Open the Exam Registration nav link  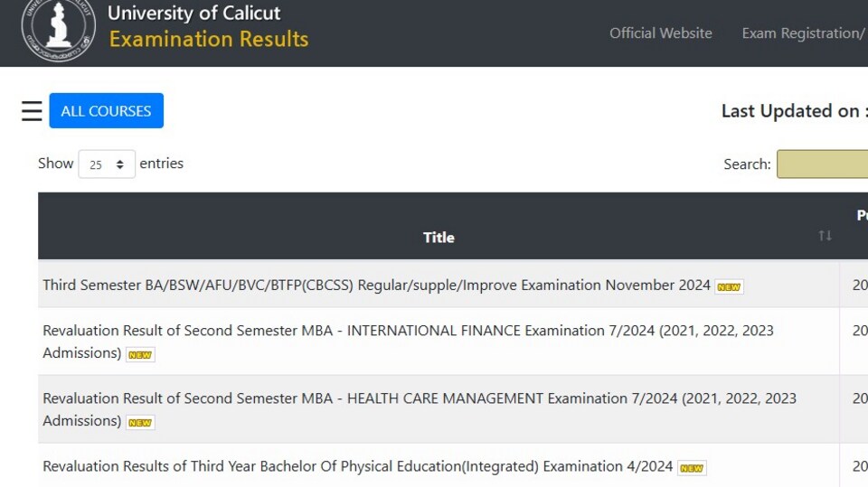pyautogui.click(x=805, y=33)
